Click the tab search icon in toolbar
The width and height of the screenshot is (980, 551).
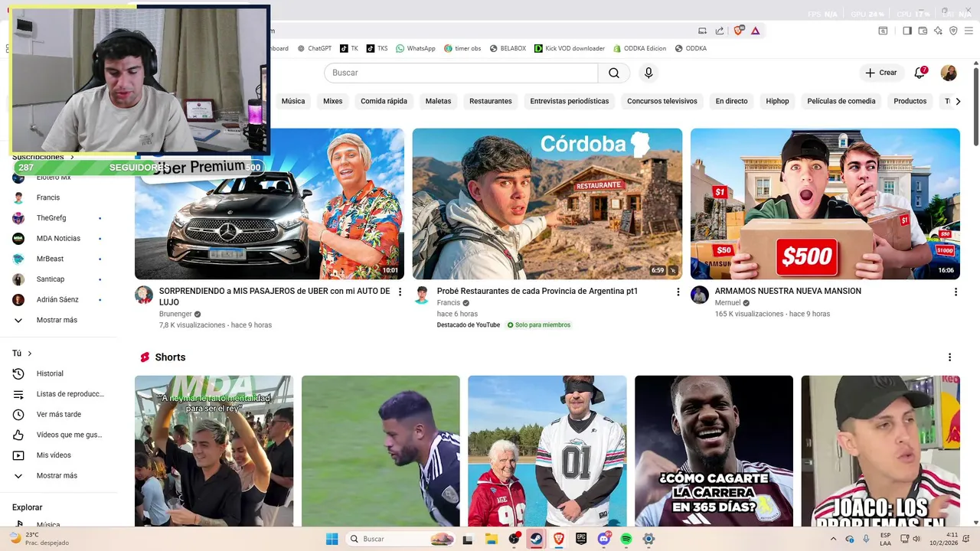point(883,31)
